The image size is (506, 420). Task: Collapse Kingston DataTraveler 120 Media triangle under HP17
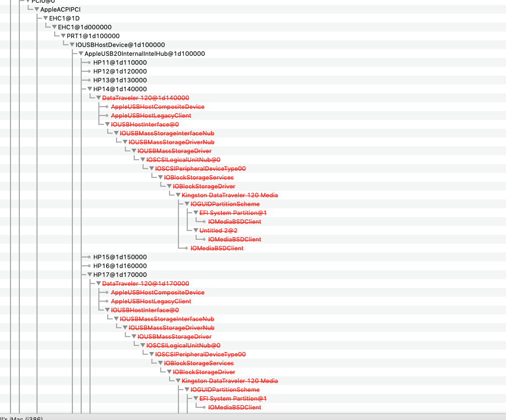click(178, 381)
